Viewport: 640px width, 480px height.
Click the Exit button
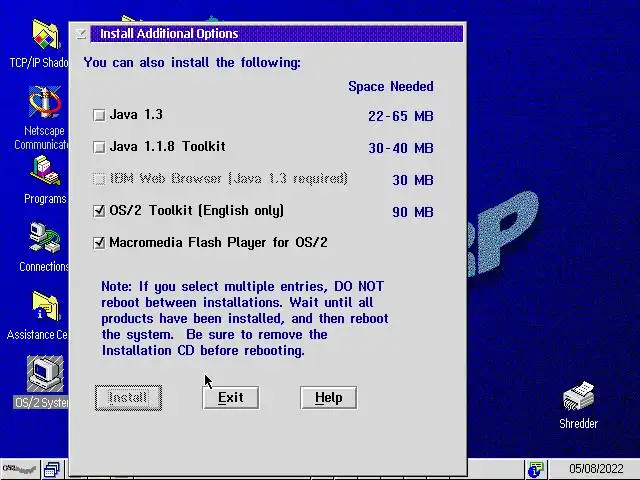tap(231, 398)
